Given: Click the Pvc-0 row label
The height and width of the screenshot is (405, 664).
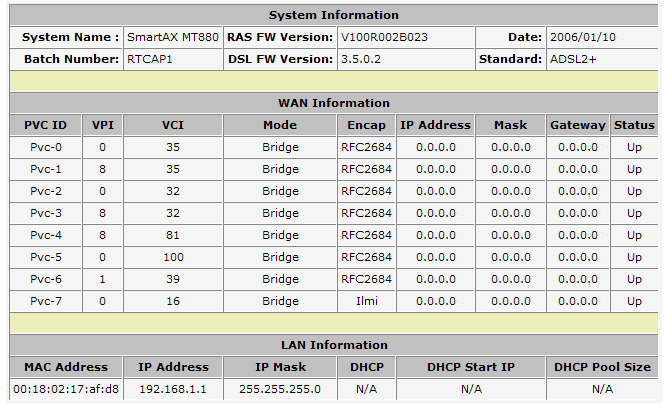Looking at the screenshot, I should [46, 147].
